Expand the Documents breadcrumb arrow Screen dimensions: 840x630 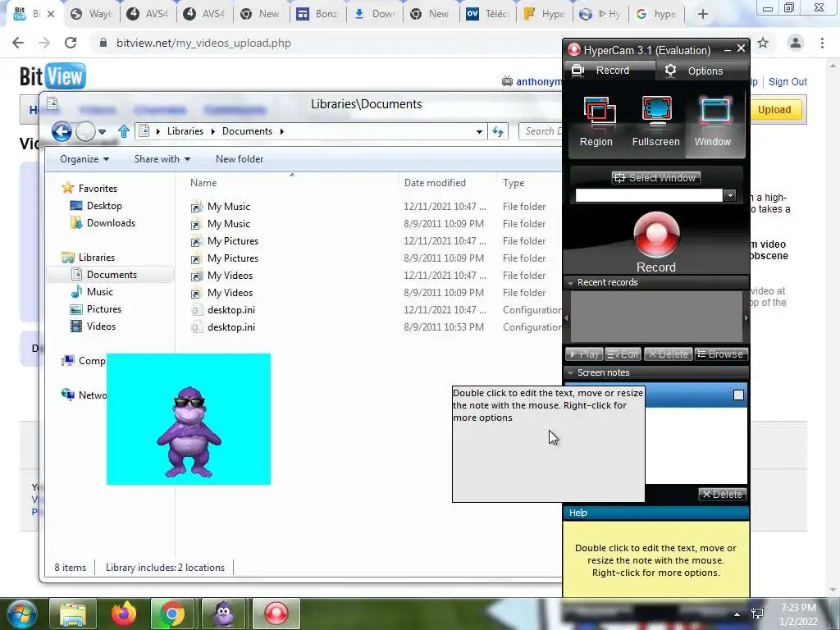pos(282,131)
